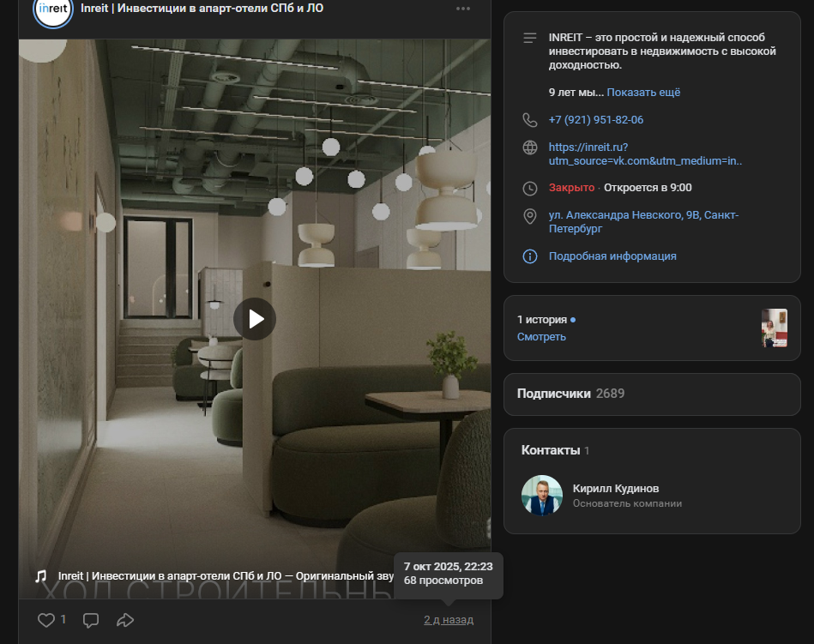Open the inreit.ru website link
Image resolution: width=814 pixels, height=644 pixels.
(644, 153)
